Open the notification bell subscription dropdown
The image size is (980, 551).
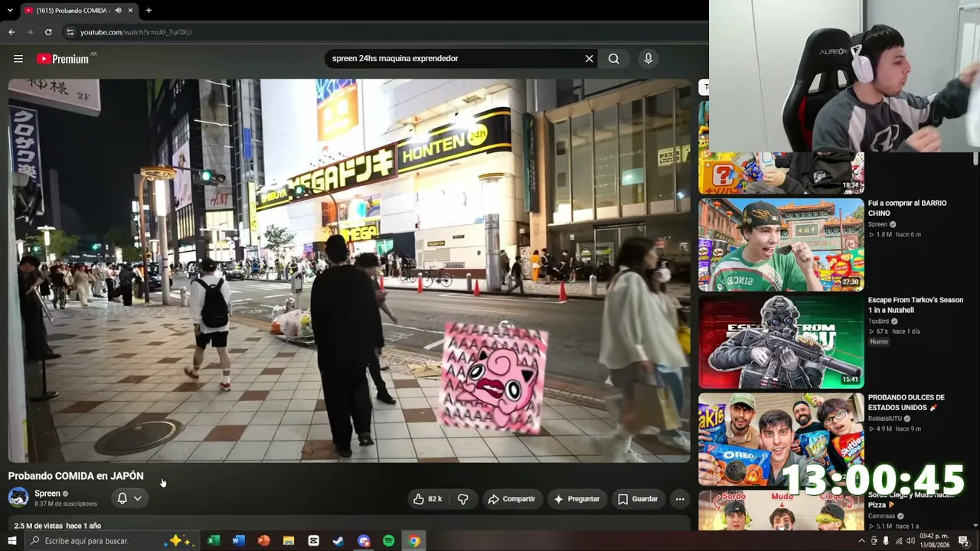pyautogui.click(x=129, y=498)
